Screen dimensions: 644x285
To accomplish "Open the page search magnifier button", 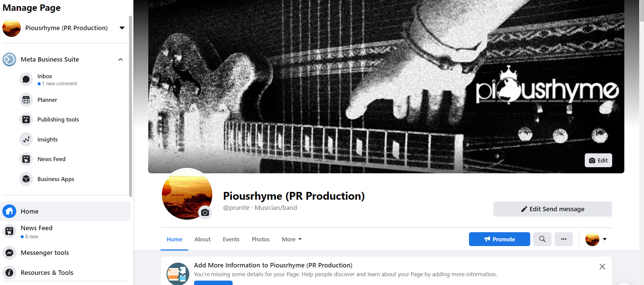I will pyautogui.click(x=542, y=239).
